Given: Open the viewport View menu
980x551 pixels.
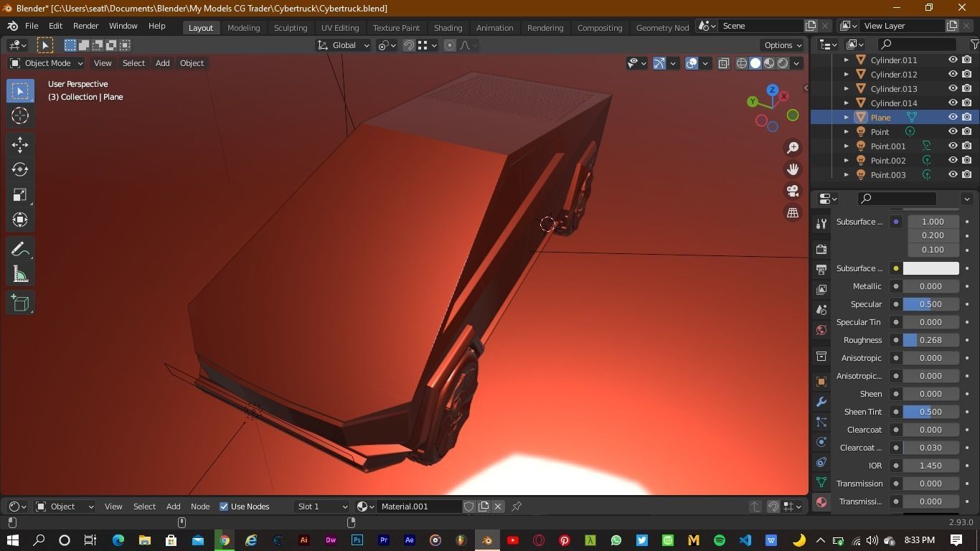Looking at the screenshot, I should (x=103, y=63).
